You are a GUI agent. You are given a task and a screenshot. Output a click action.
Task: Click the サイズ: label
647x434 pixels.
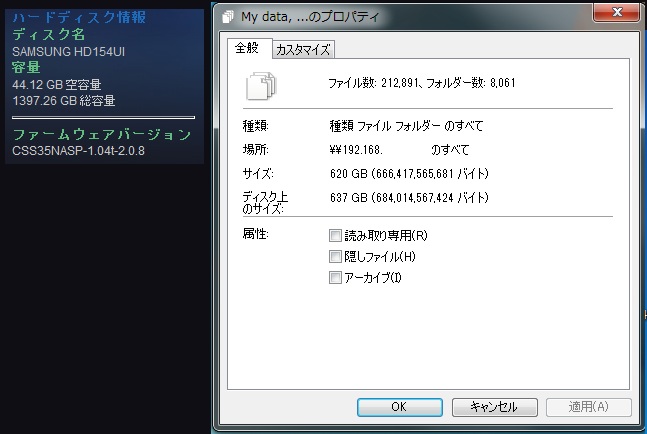(258, 174)
